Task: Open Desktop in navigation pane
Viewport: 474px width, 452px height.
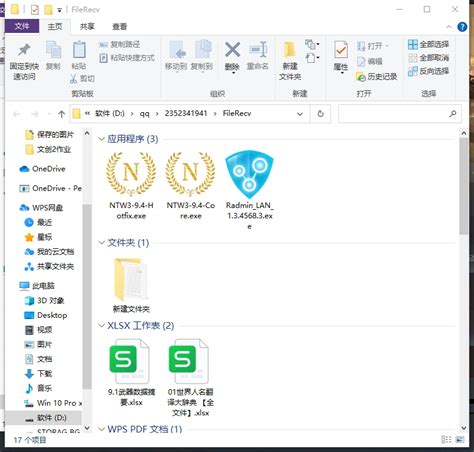Action: 46,315
